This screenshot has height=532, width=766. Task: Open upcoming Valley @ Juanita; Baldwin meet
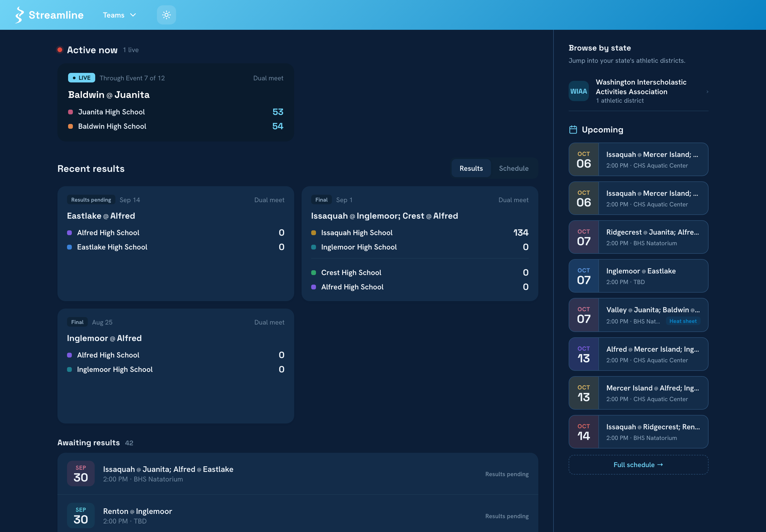pos(638,315)
